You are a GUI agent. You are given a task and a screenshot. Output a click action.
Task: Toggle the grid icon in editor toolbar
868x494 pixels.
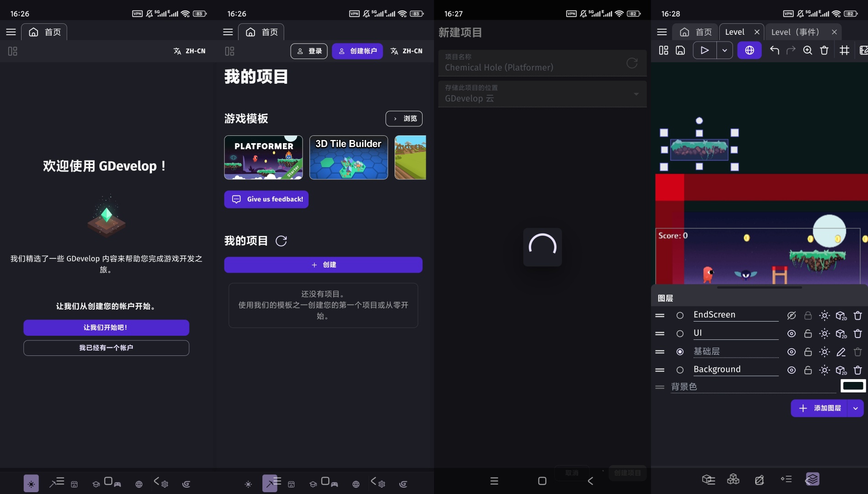(844, 50)
